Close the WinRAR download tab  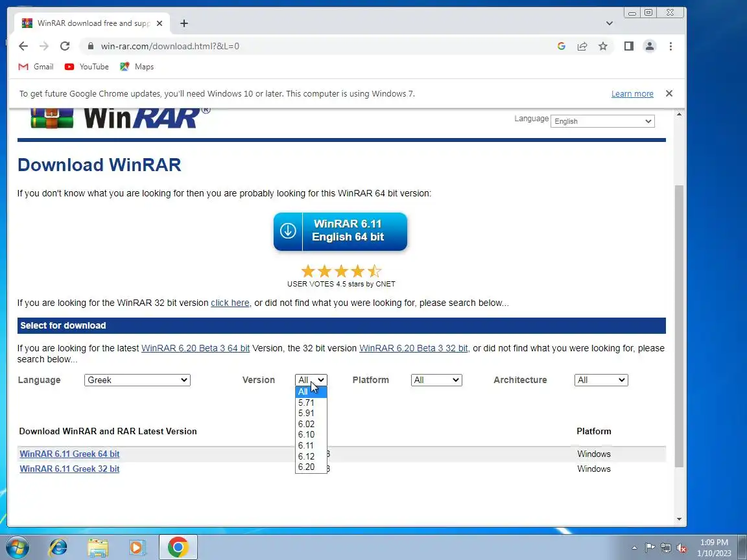pos(160,23)
